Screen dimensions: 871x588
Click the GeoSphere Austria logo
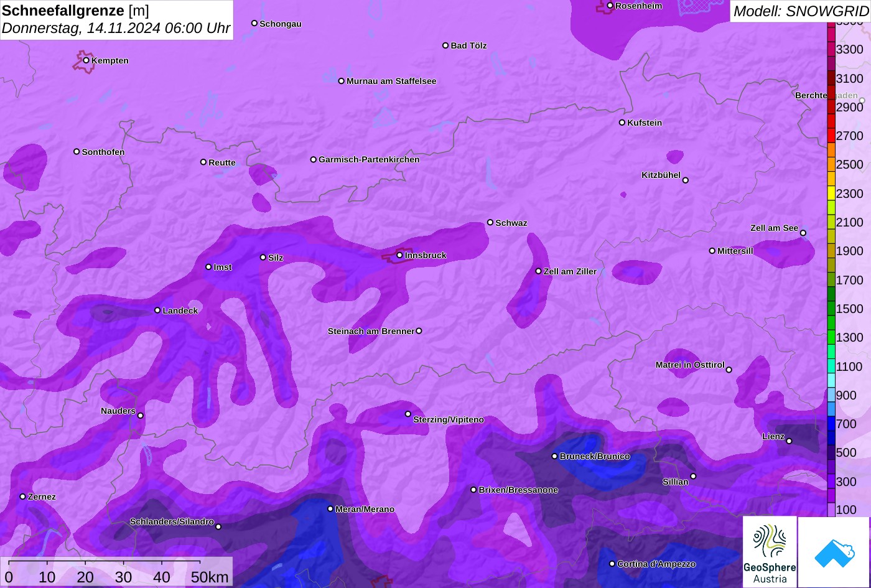[770, 552]
